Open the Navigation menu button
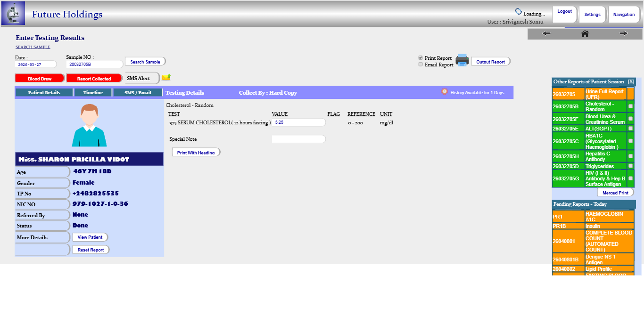The width and height of the screenshot is (644, 324). coord(624,14)
